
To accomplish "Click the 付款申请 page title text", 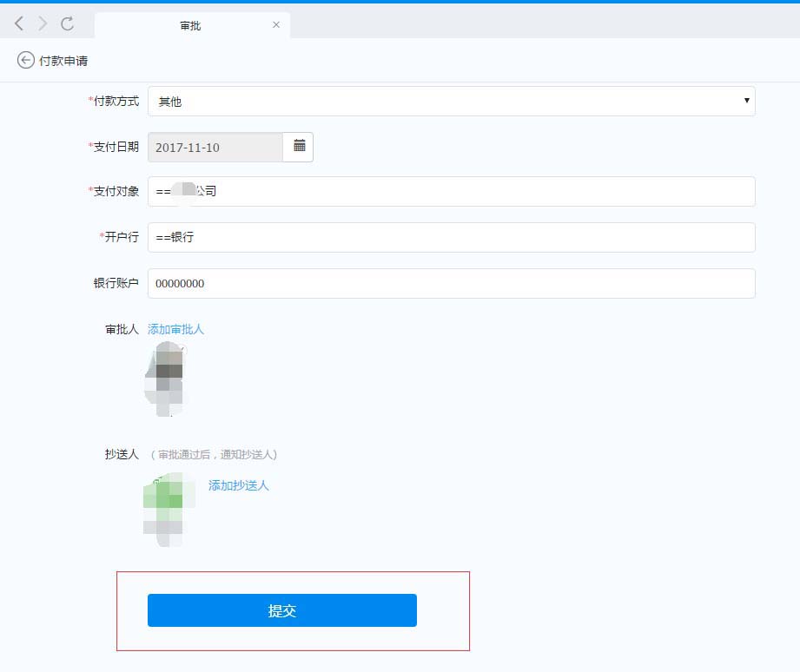I will point(63,61).
